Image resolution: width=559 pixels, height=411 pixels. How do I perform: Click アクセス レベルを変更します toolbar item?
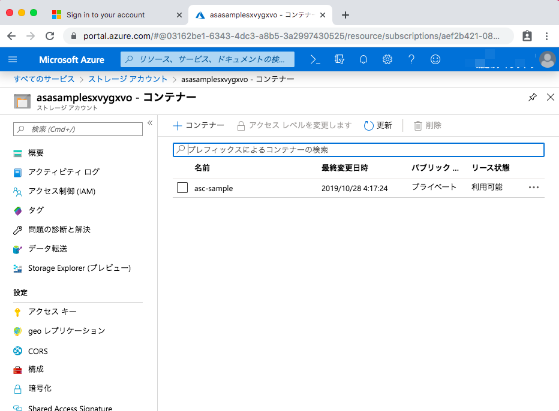point(294,125)
